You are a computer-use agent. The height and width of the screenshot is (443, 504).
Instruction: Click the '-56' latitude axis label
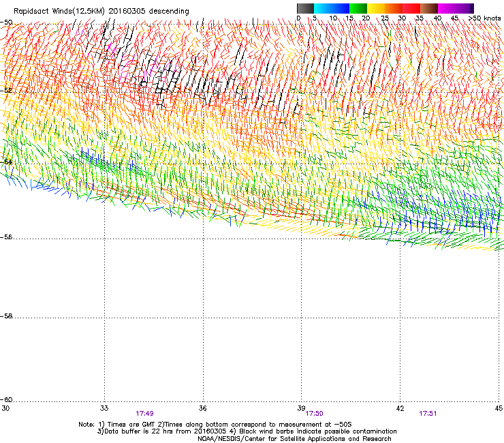coord(6,237)
